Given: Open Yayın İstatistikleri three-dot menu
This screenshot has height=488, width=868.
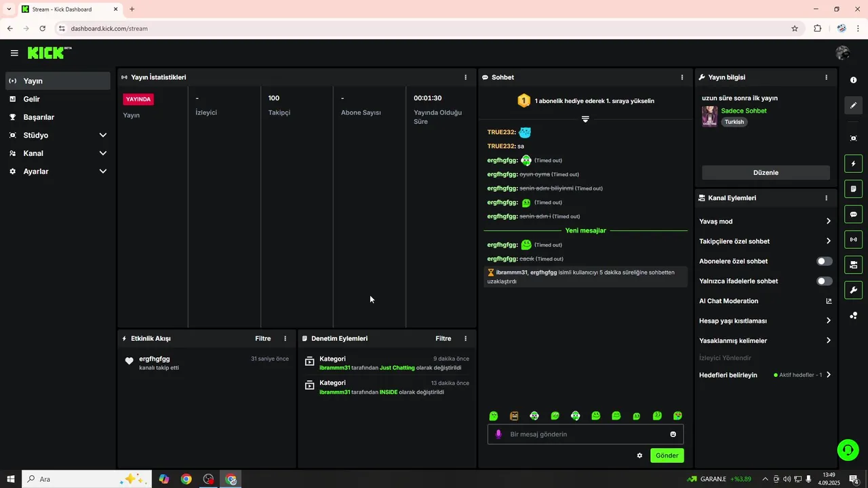Looking at the screenshot, I should [465, 77].
